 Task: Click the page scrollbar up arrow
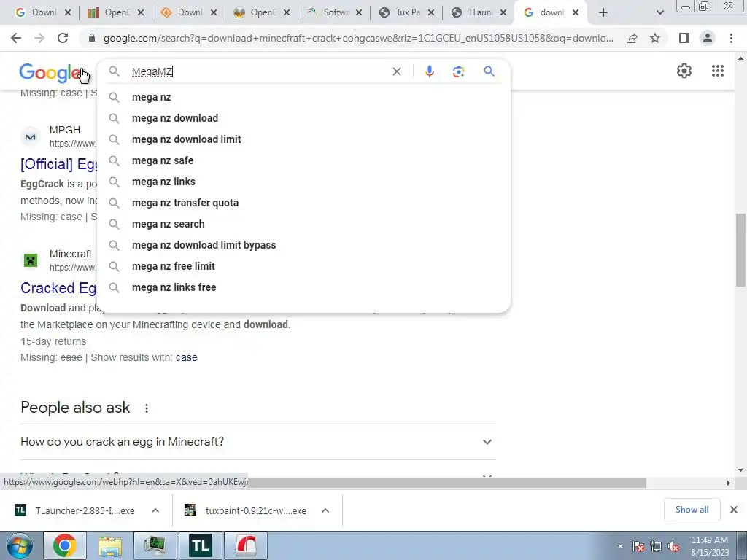coord(741,58)
